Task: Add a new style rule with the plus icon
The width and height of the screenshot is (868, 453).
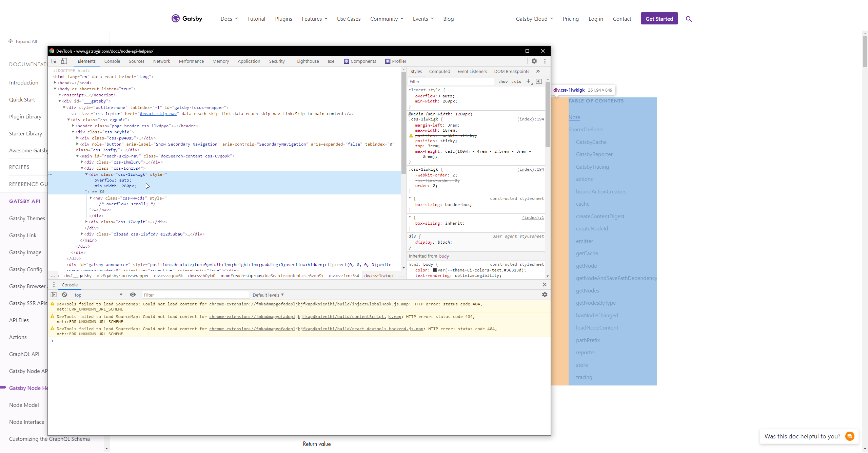Action: coord(529,81)
